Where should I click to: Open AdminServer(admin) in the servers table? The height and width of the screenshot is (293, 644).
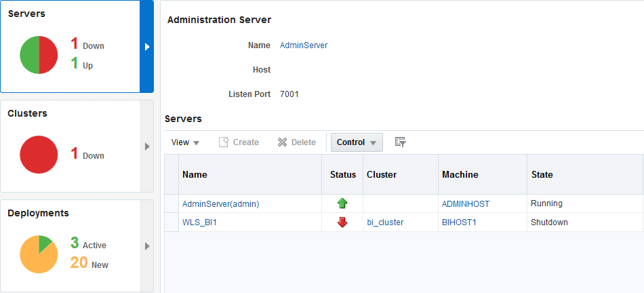[x=220, y=203]
